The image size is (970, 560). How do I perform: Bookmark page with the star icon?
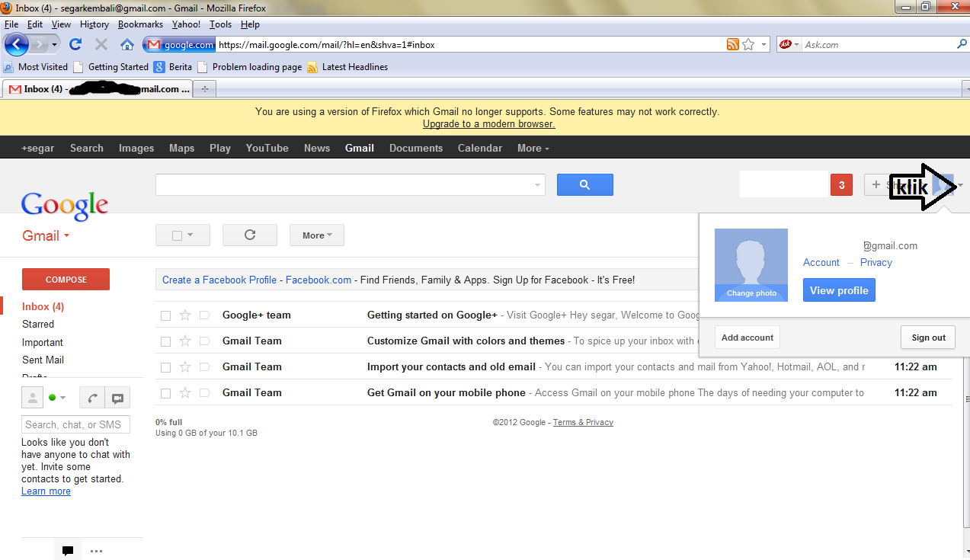tap(748, 45)
